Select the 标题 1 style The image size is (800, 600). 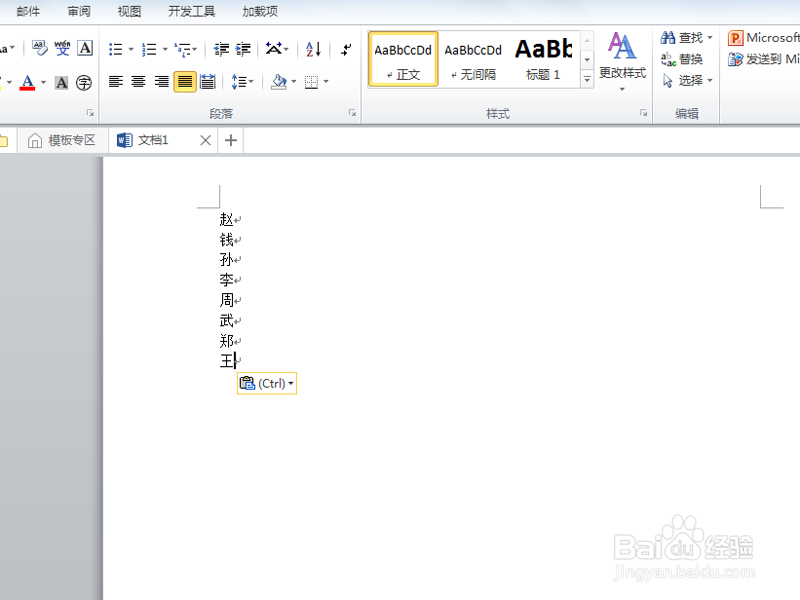click(x=543, y=59)
